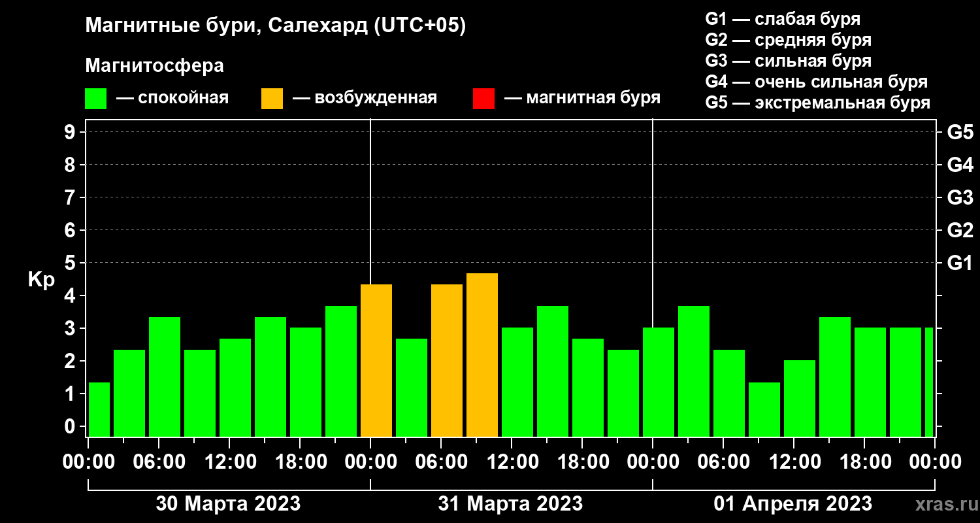The width and height of the screenshot is (980, 523).
Task: Click the 'G2 — средняя буря' legend line
Action: pyautogui.click(x=789, y=39)
